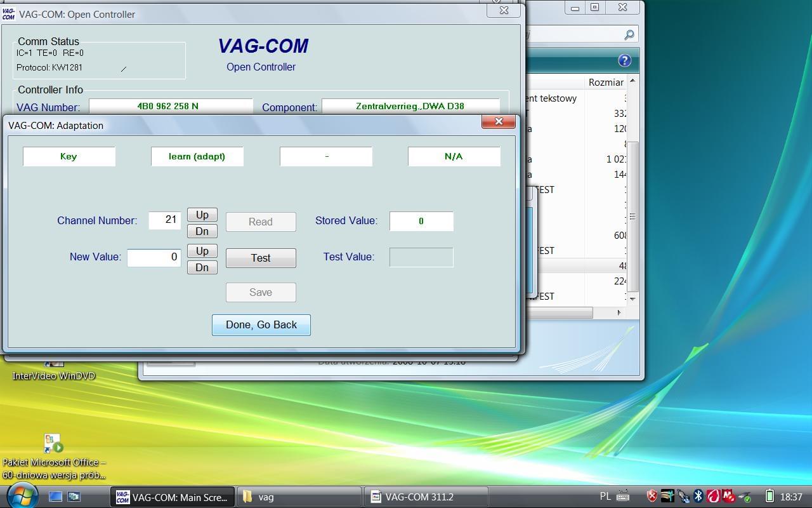Click the VAG-COM icon in title bar
The width and height of the screenshot is (812, 508).
[8, 14]
